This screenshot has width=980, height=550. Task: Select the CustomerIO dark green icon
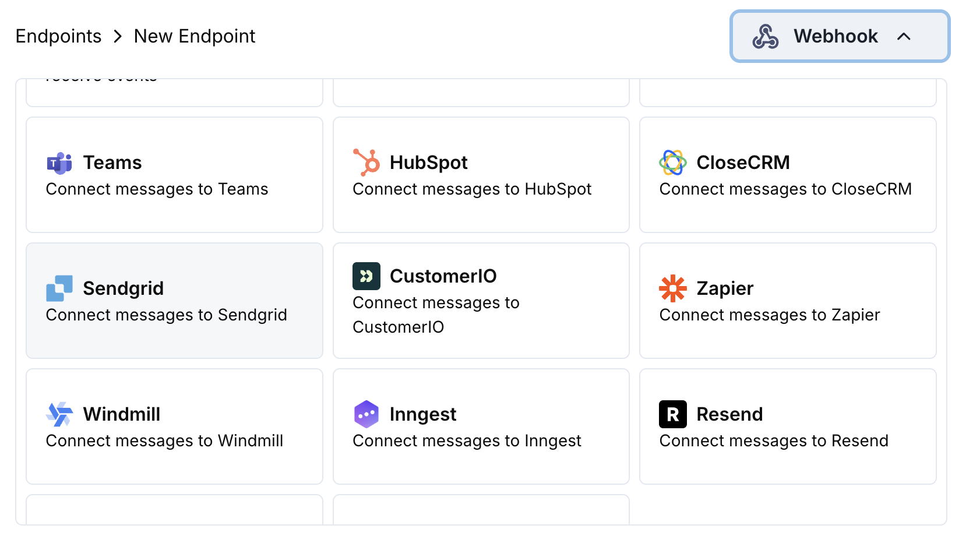tap(366, 276)
